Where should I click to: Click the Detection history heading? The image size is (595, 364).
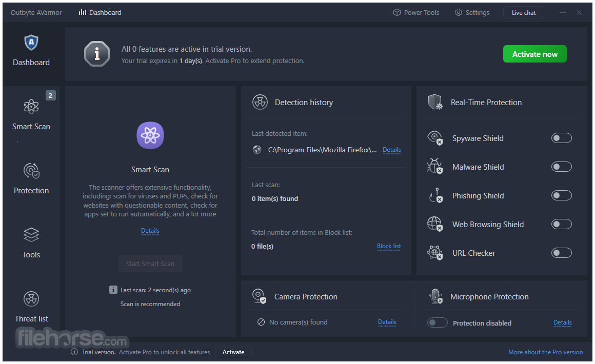(x=304, y=103)
